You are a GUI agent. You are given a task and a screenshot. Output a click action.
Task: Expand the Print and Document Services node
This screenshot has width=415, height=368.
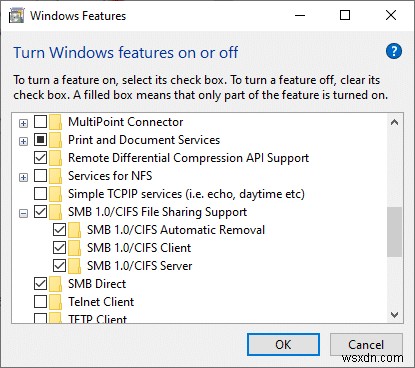23,142
